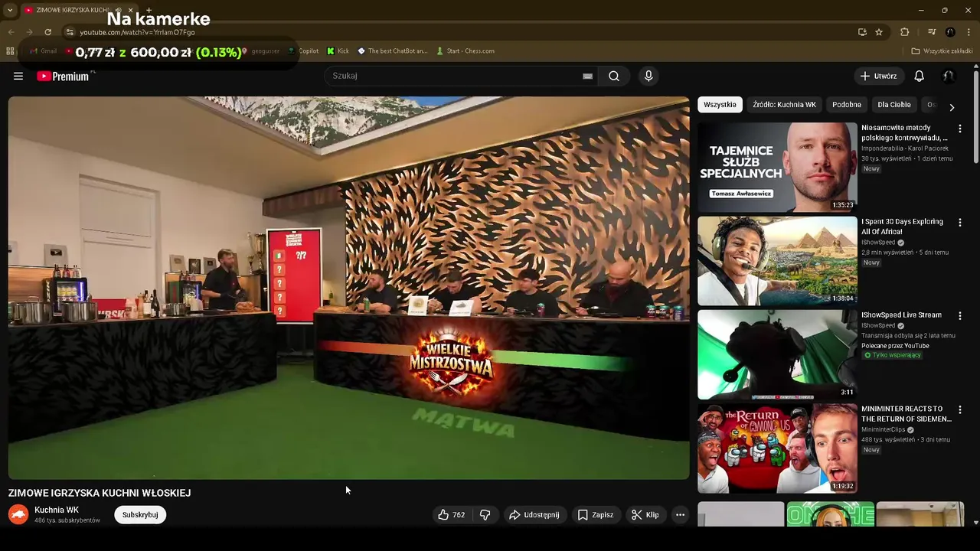Viewport: 980px width, 551px height.
Task: Open Chrome extensions puzzle icon
Action: (904, 32)
